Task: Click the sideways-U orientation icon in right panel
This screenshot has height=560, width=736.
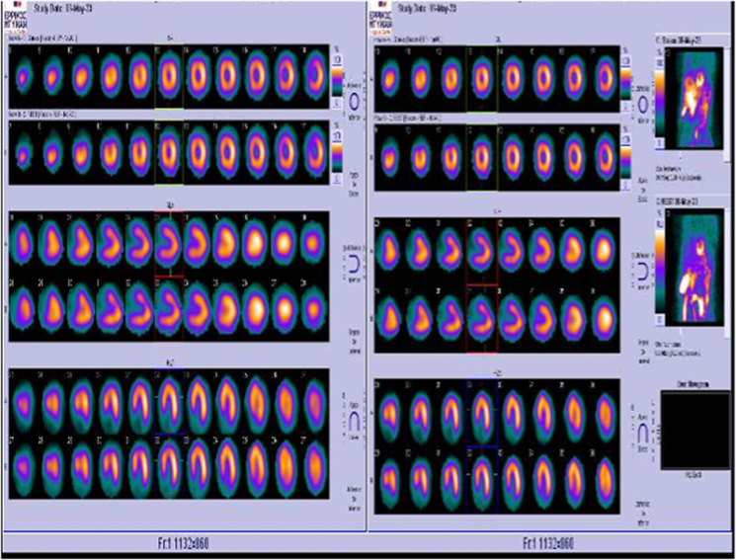Action: pyautogui.click(x=643, y=272)
